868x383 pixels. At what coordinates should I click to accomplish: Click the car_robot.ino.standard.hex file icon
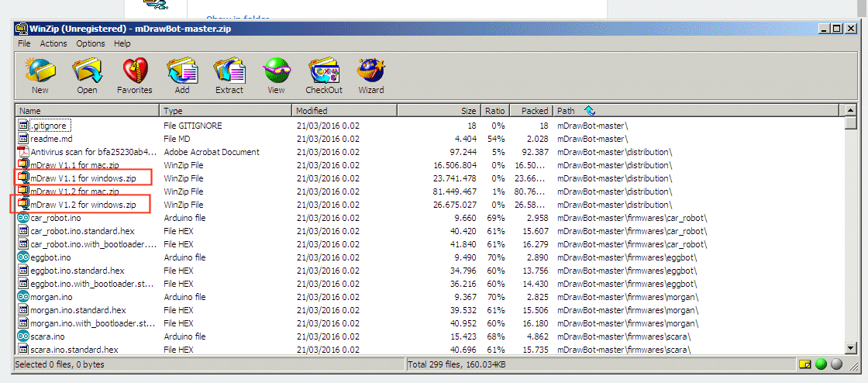[x=23, y=231]
